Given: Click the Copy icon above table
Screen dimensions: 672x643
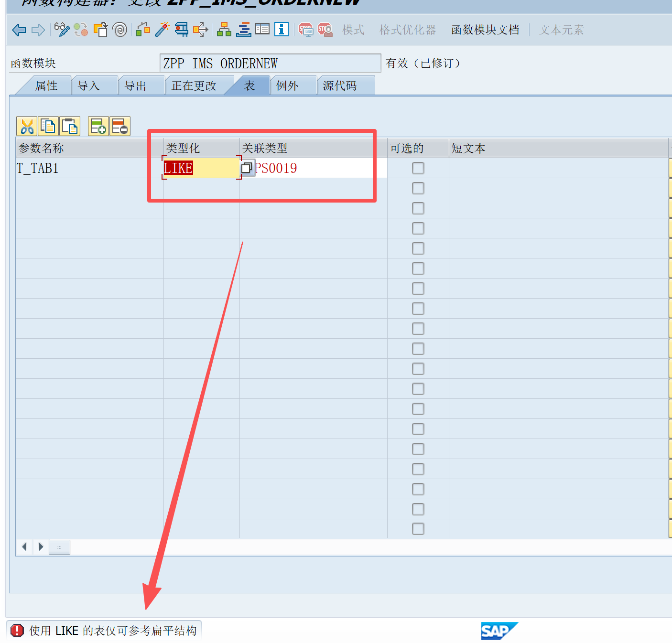Looking at the screenshot, I should [48, 126].
